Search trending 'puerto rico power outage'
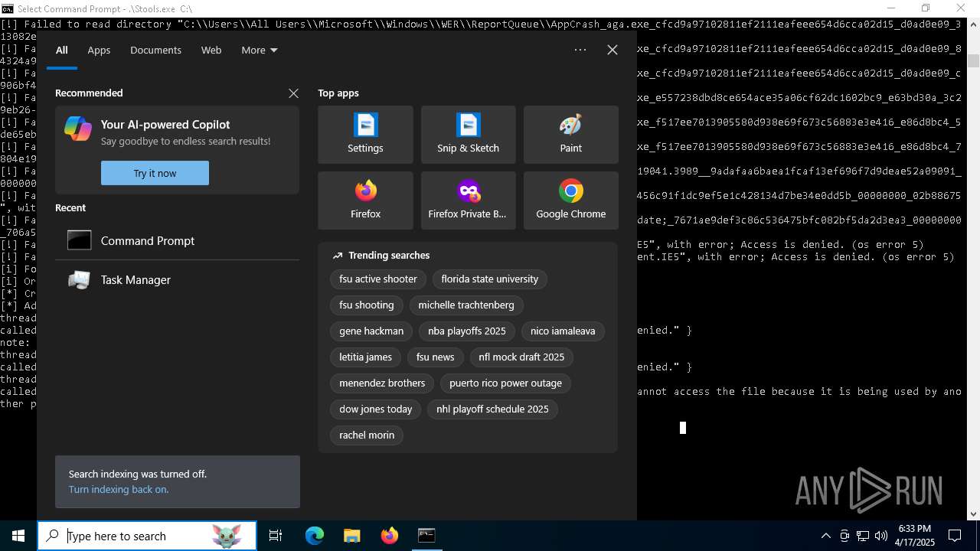 click(x=505, y=383)
